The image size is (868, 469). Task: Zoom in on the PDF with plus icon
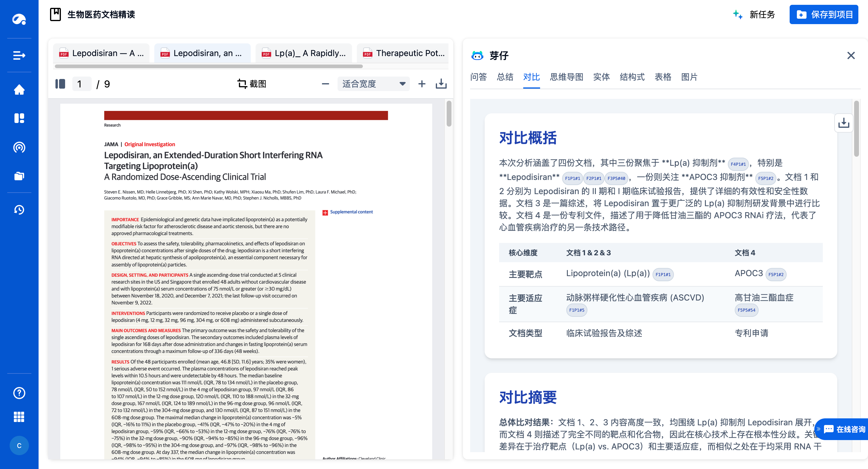tap(422, 84)
